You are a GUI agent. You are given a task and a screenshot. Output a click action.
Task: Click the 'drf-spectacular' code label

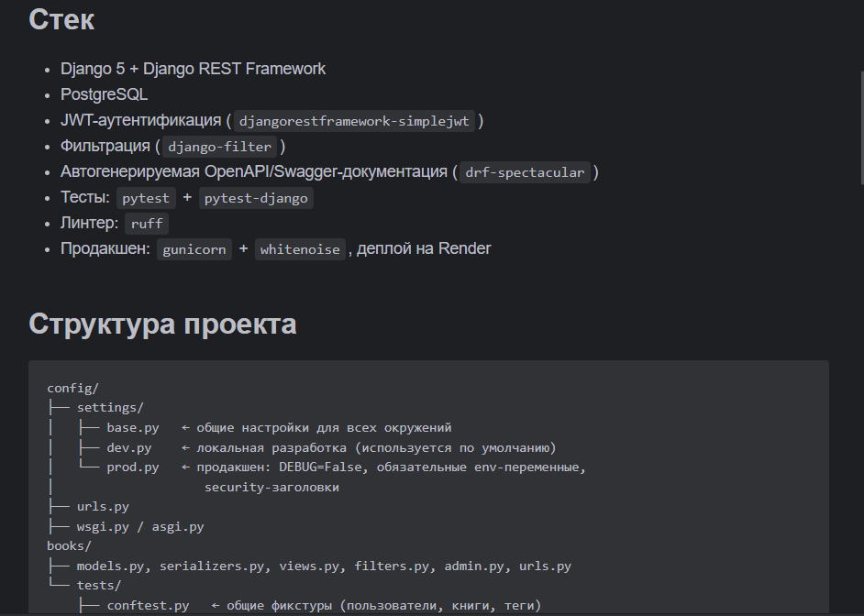tap(525, 172)
